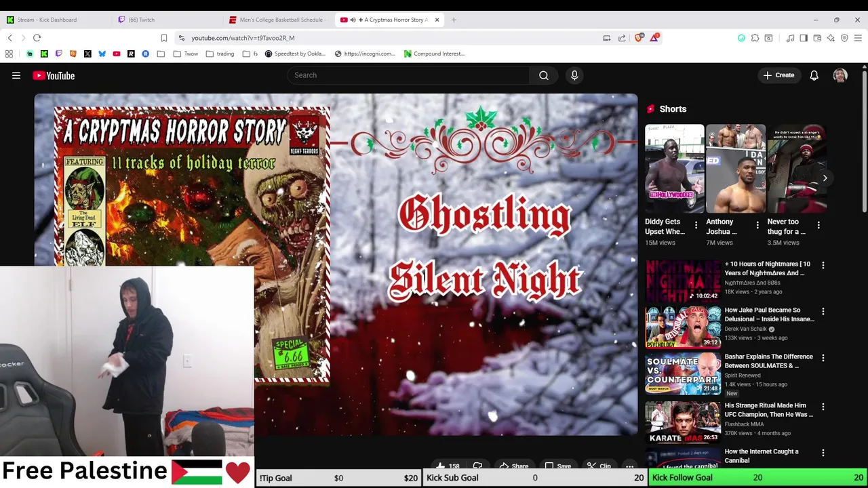
Task: Open options for His Strange Ritual video
Action: tap(823, 407)
